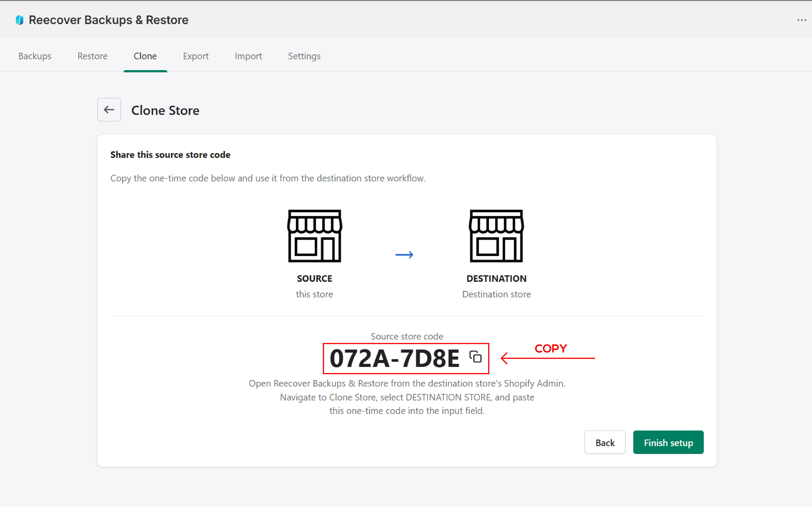Click the SOURCE store icon

pos(314,236)
